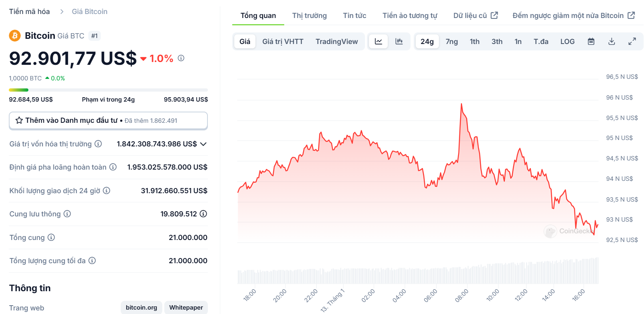Open Thị trường tab
Viewport: 644px width, 314px height.
[309, 16]
